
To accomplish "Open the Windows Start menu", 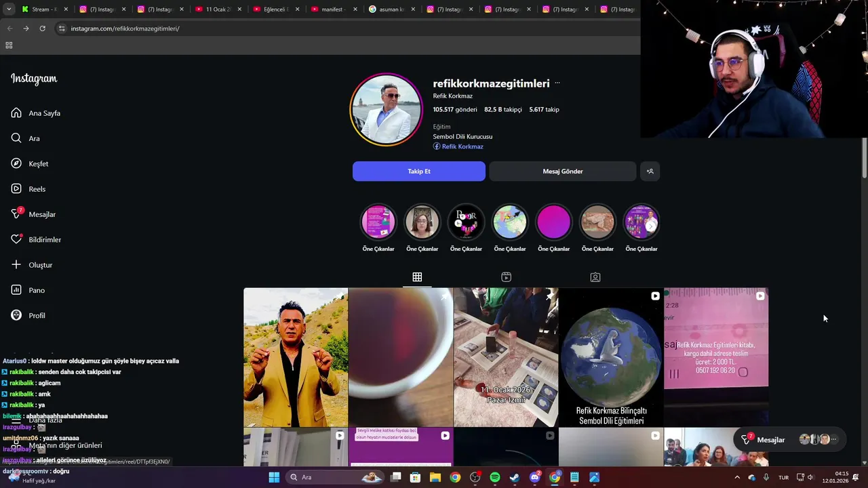I will click(274, 477).
